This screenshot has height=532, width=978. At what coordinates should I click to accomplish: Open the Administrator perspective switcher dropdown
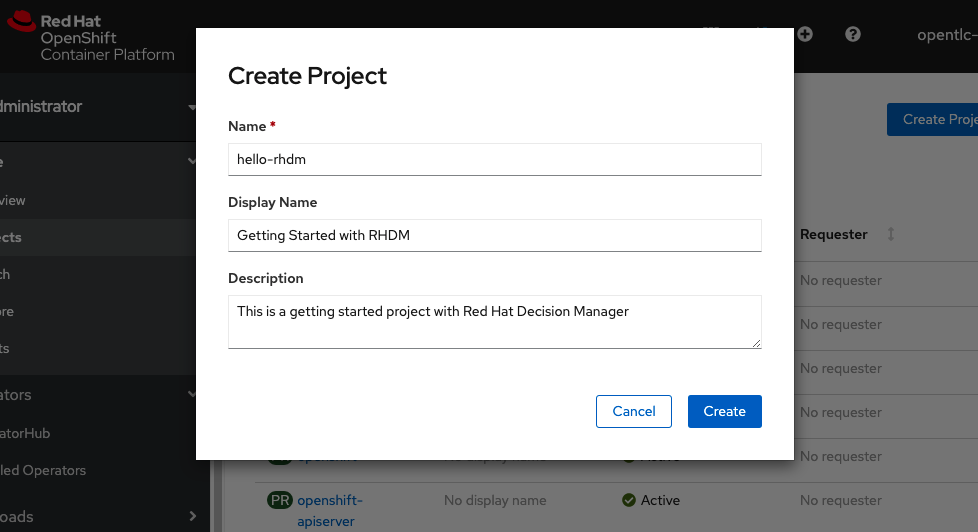tap(100, 107)
